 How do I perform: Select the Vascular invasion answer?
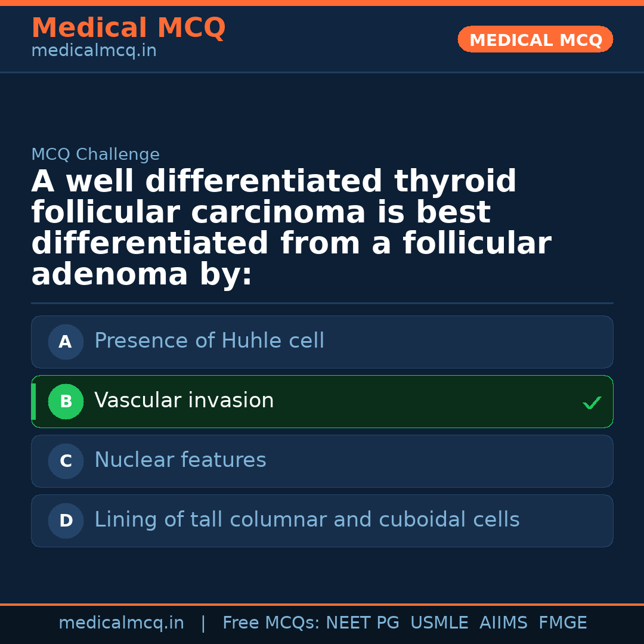[x=184, y=401]
